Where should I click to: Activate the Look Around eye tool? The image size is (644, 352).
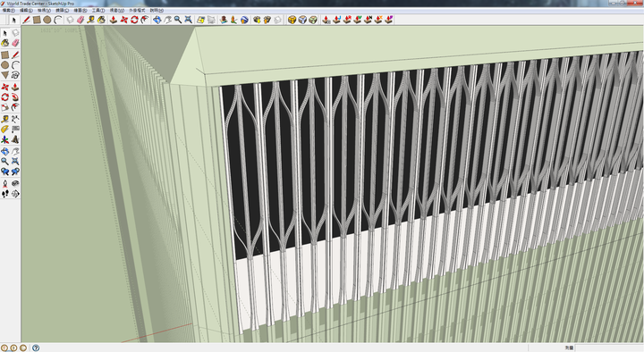click(x=15, y=183)
